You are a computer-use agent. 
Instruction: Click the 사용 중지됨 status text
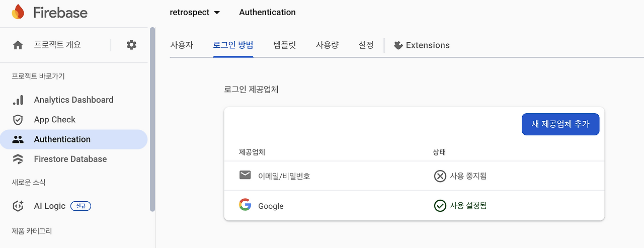[x=468, y=176]
